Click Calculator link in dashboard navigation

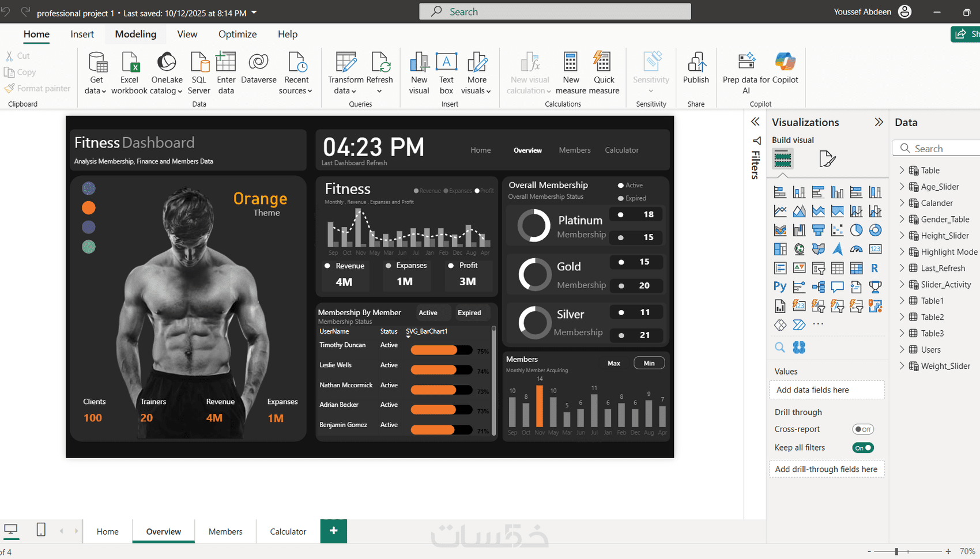pyautogui.click(x=621, y=150)
